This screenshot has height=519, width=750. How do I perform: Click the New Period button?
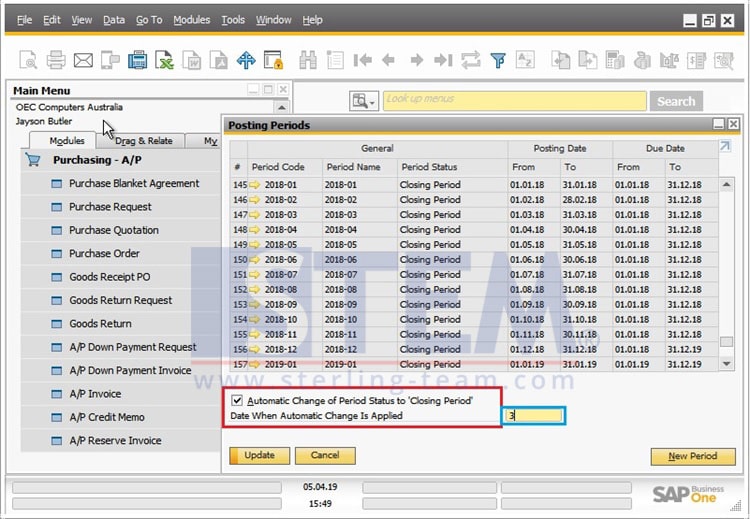point(693,456)
